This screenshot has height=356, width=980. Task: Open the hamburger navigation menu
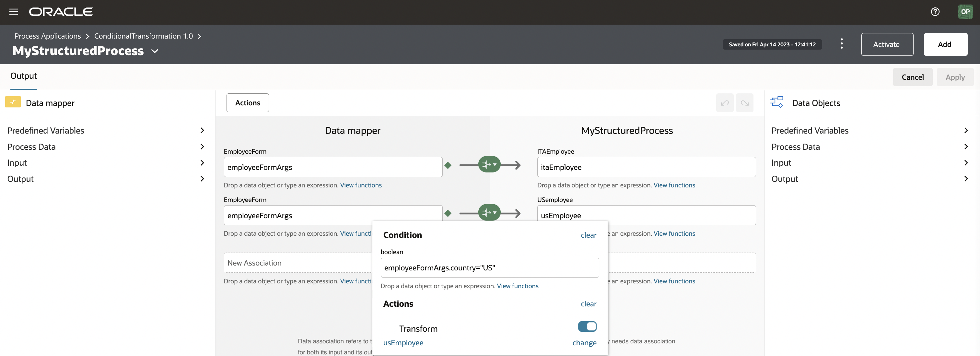14,12
